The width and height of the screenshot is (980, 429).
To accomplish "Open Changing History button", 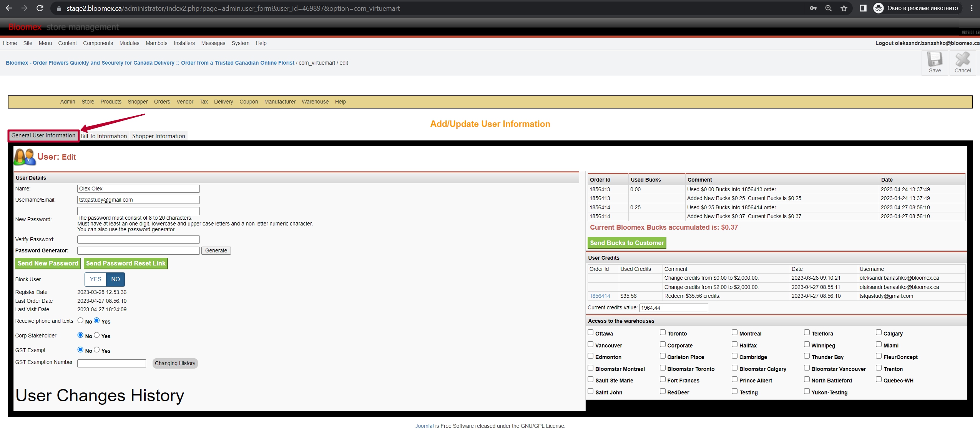I will [175, 363].
